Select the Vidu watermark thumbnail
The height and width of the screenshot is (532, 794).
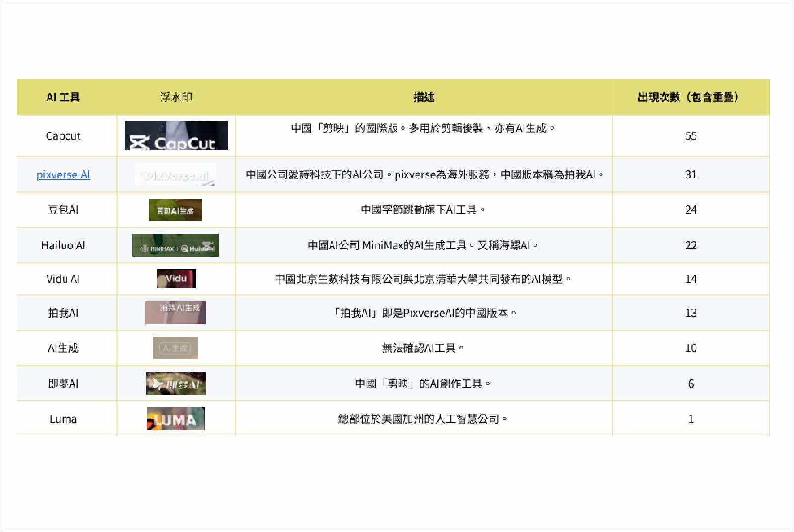[x=176, y=278]
